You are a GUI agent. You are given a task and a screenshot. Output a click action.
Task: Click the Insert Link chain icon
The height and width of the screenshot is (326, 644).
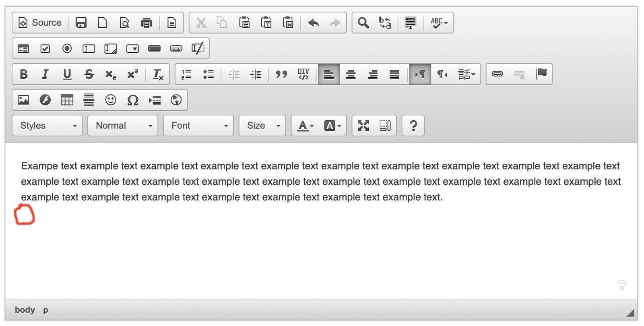click(x=497, y=74)
